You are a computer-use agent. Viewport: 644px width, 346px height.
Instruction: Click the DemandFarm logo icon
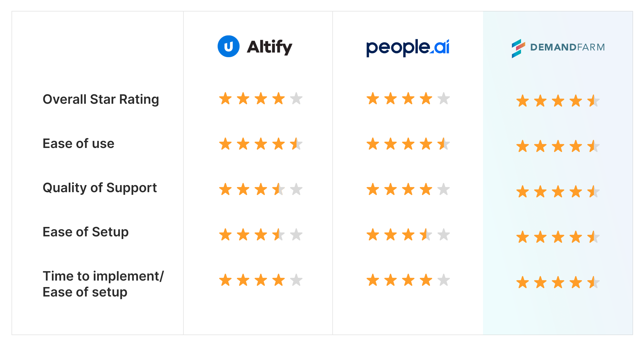click(518, 48)
